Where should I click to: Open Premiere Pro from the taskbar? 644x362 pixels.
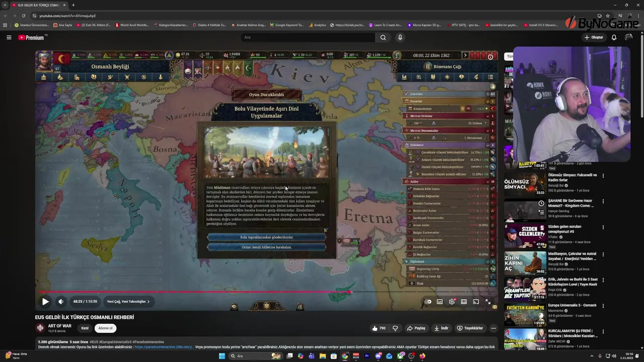coord(367,356)
